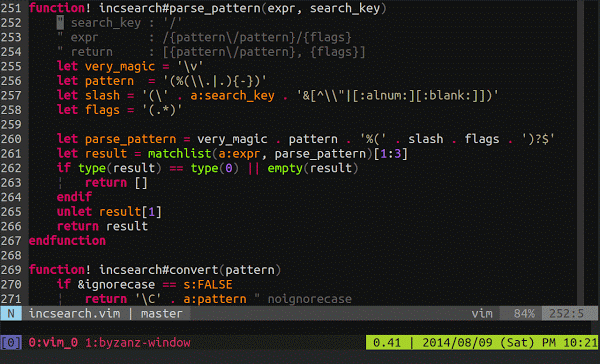The image size is (600, 364).
Task: Place cursor on comment 'search_key' line 252
Action: coord(106,23)
